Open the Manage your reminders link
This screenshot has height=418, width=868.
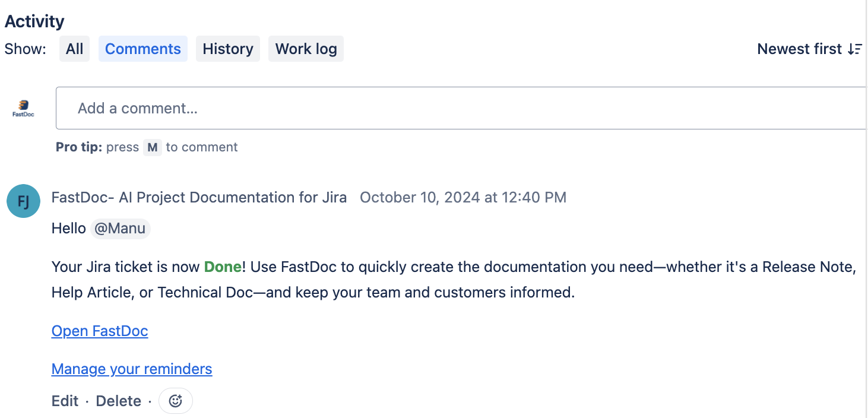coord(132,369)
